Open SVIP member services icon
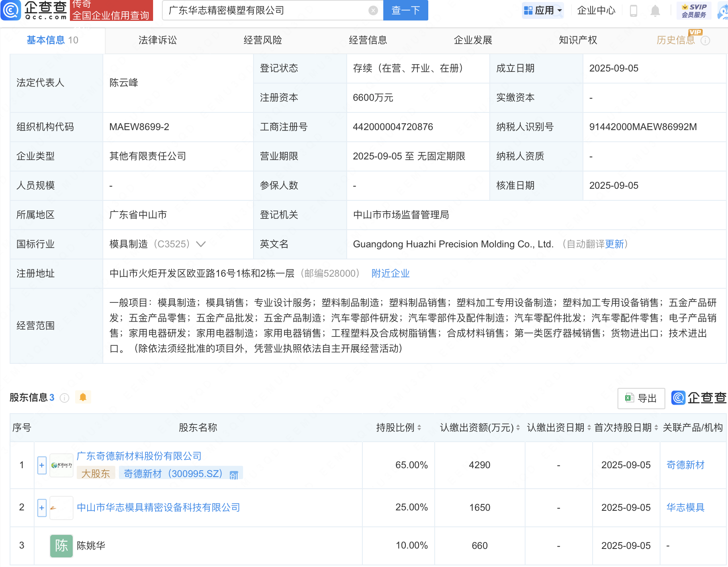728x567 pixels. pyautogui.click(x=694, y=10)
